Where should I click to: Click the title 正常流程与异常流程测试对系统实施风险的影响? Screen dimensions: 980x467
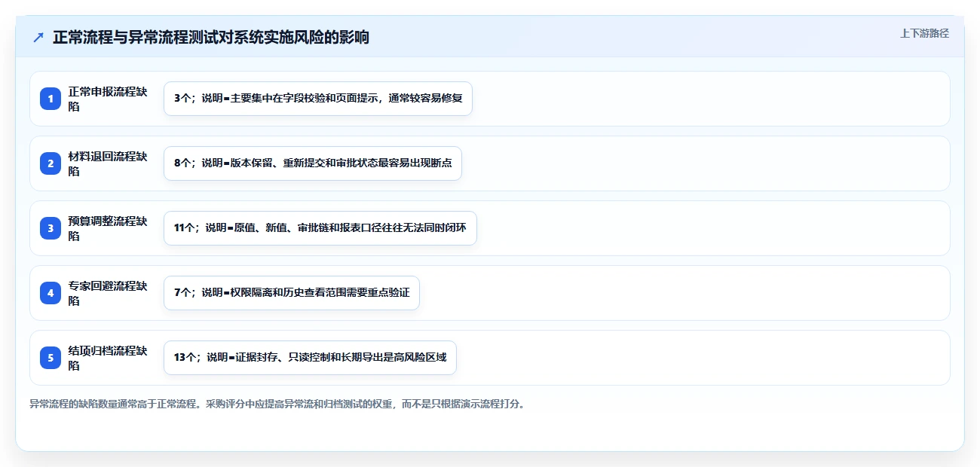pos(211,37)
